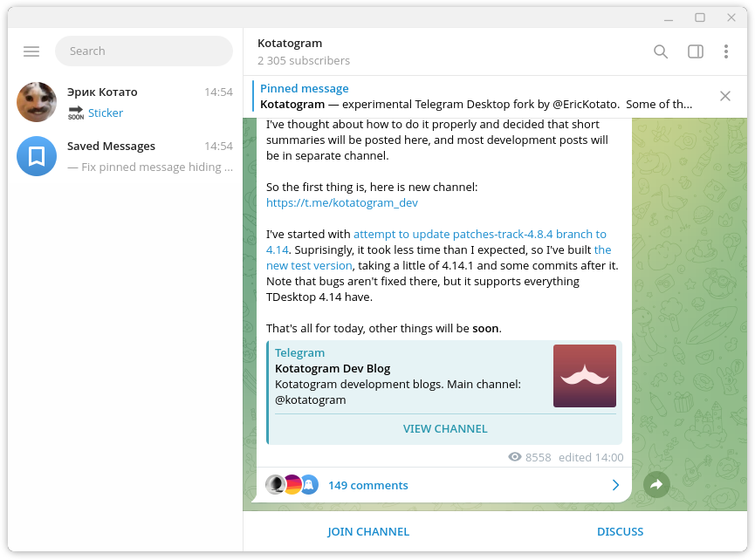Toggle the right info sidebar panel

(695, 51)
